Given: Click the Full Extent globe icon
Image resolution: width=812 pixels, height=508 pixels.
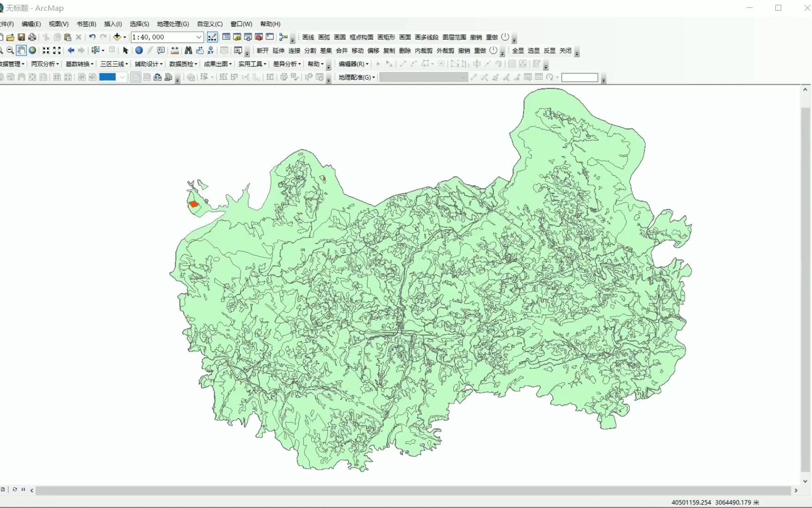Looking at the screenshot, I should tap(32, 50).
